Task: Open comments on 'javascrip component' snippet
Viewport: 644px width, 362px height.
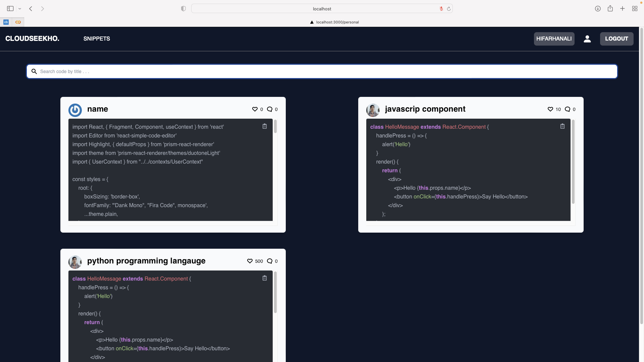Action: click(x=568, y=109)
